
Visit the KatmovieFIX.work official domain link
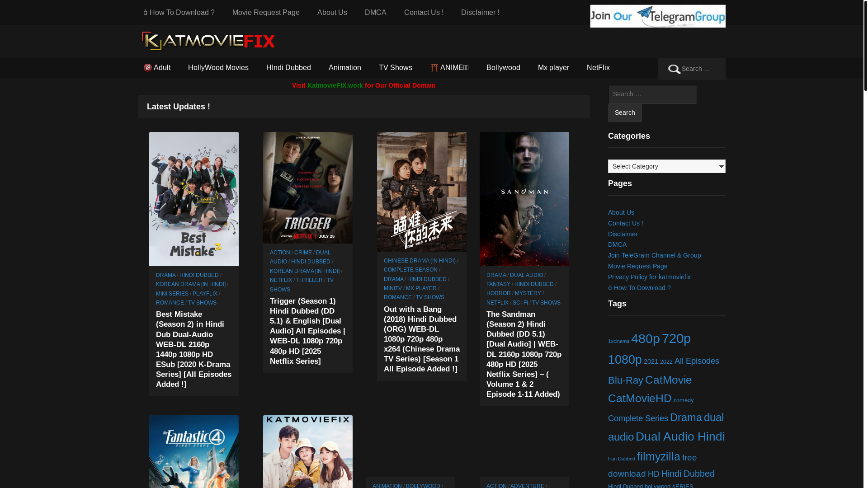[335, 85]
